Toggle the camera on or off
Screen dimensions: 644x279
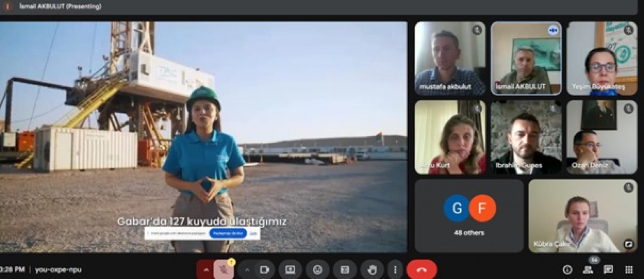pos(264,270)
